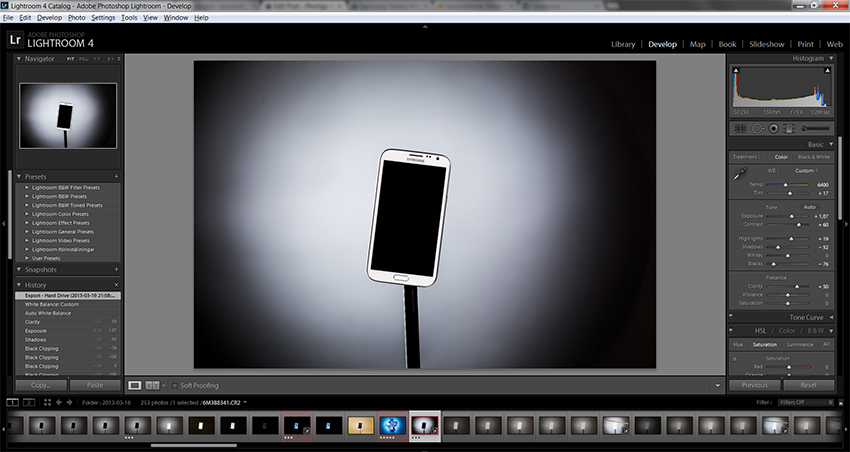
Task: Open the File menu
Action: point(8,17)
